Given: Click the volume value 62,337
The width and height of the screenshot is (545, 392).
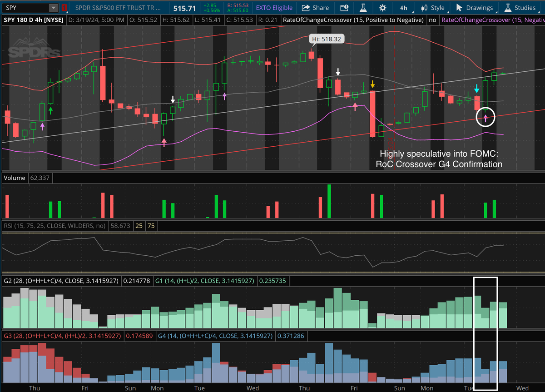Looking at the screenshot, I should [40, 178].
